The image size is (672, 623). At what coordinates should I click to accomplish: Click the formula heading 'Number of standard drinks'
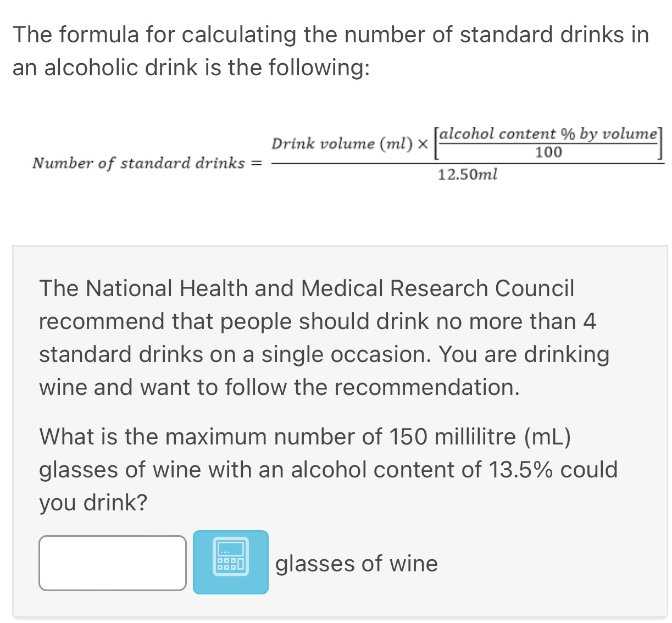click(138, 163)
